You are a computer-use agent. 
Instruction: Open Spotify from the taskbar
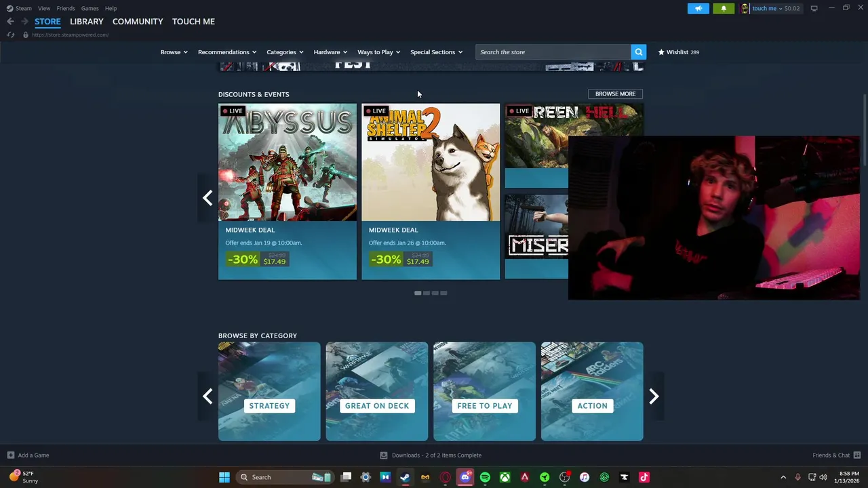pyautogui.click(x=485, y=477)
